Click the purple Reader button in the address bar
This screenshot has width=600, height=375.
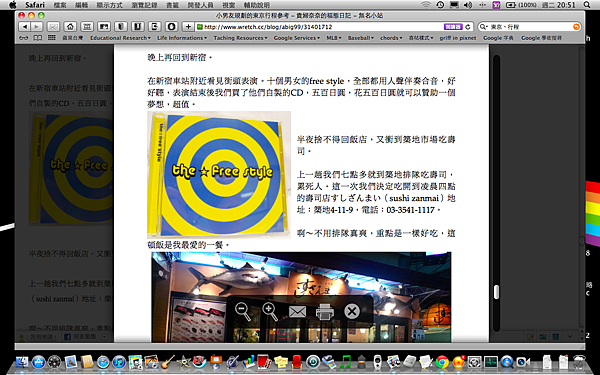point(453,27)
